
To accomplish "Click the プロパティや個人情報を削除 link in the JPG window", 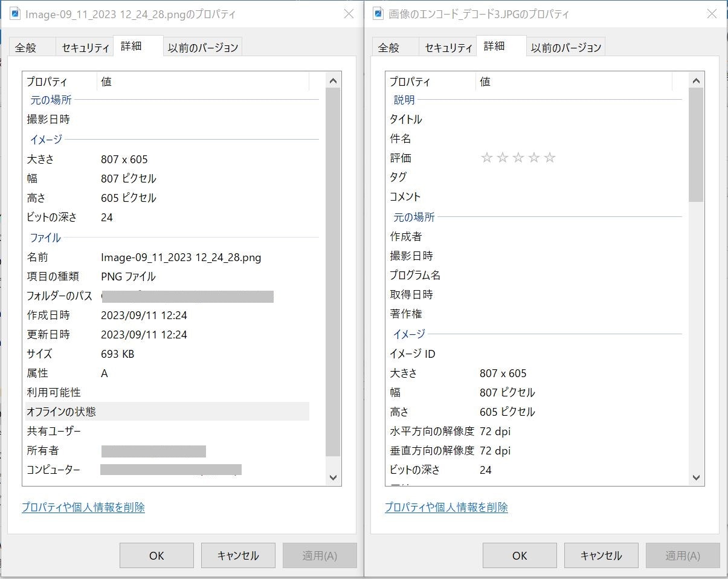I will coord(446,508).
